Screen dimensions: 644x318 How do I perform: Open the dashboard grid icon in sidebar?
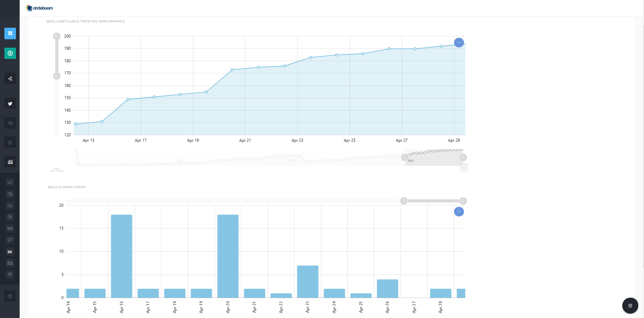coord(10,33)
